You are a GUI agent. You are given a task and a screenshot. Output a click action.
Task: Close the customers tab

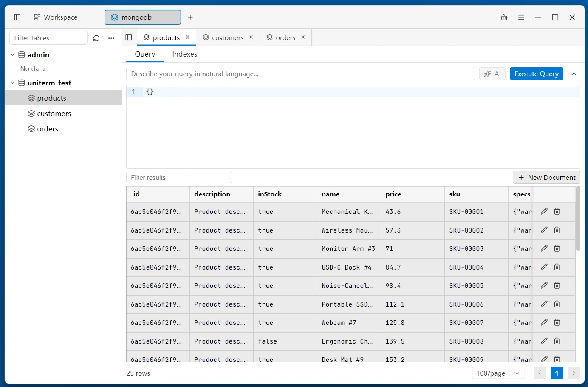(x=251, y=37)
